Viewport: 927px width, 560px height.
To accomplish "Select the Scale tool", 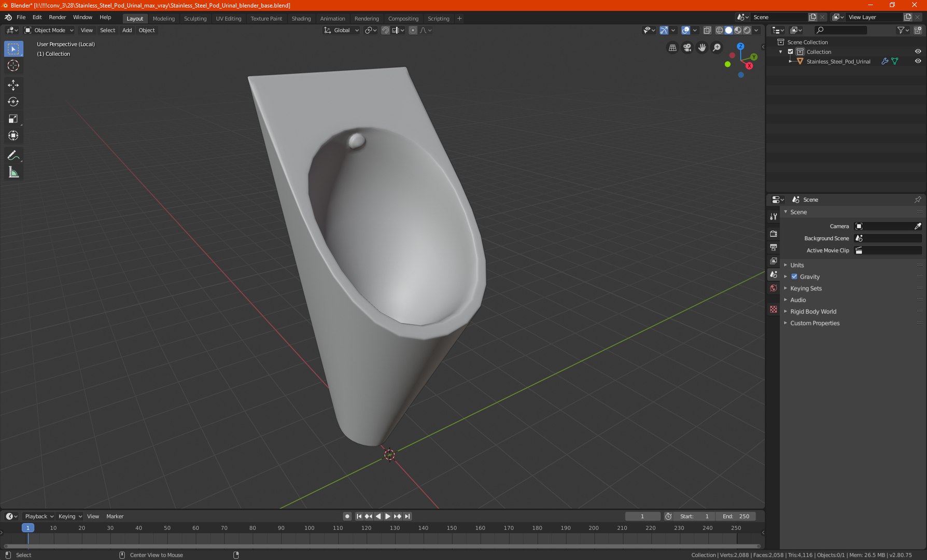I will [x=13, y=119].
